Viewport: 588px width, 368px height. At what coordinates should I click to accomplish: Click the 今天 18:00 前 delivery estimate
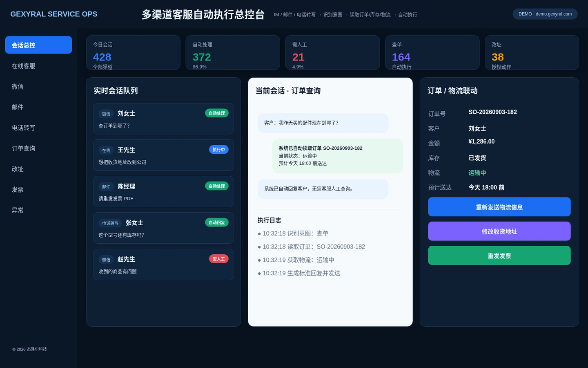[x=486, y=187]
